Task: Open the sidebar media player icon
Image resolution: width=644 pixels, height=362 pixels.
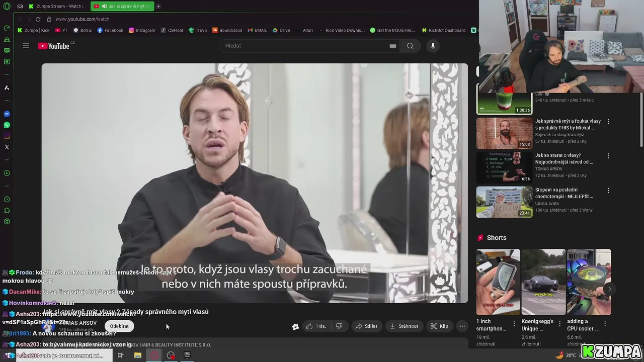Action: pyautogui.click(x=7, y=173)
